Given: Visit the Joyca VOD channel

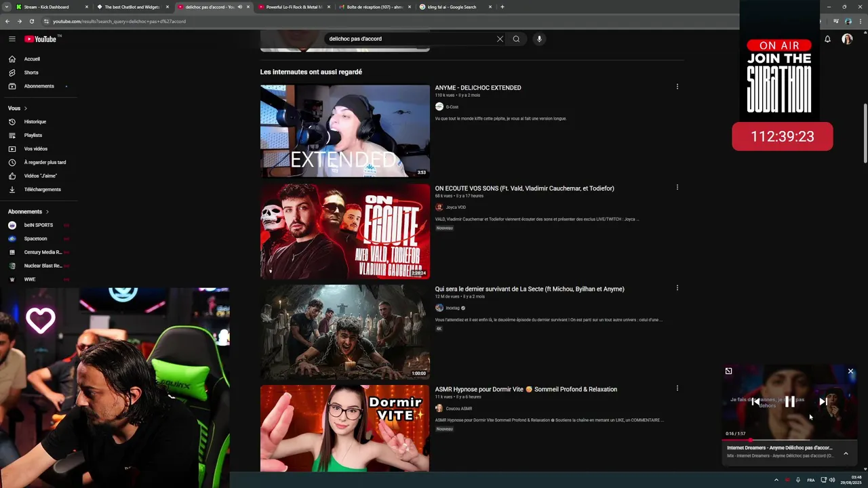Looking at the screenshot, I should (x=456, y=207).
